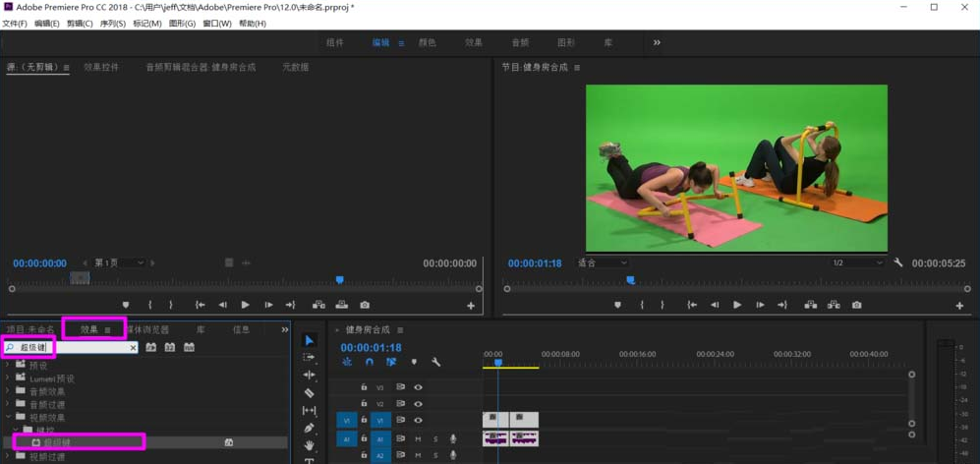The height and width of the screenshot is (464, 980).
Task: Click the Track Select Forward tool
Action: pos(310,358)
